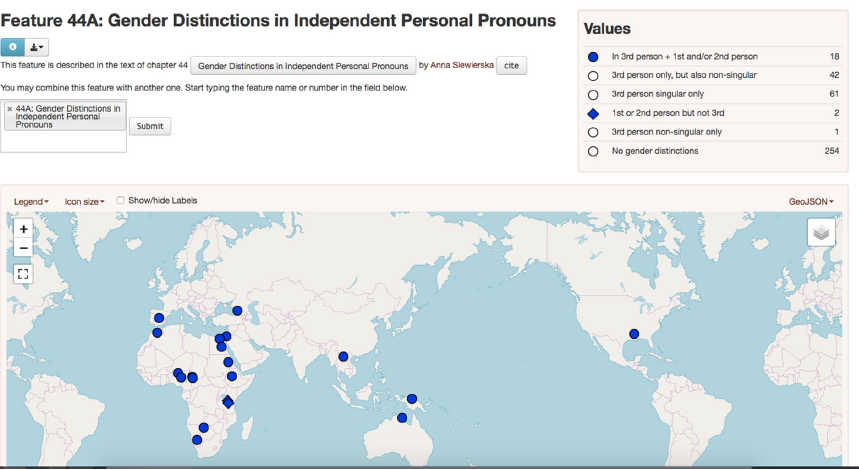Screen dimensions: 859x470
Task: Expand the Legend dropdown
Action: [x=31, y=201]
